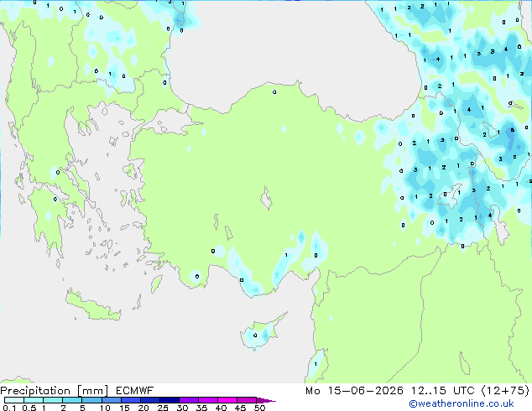Click the 0.5–1 mm legend color box
This screenshot has height=411, width=532.
click(x=34, y=400)
